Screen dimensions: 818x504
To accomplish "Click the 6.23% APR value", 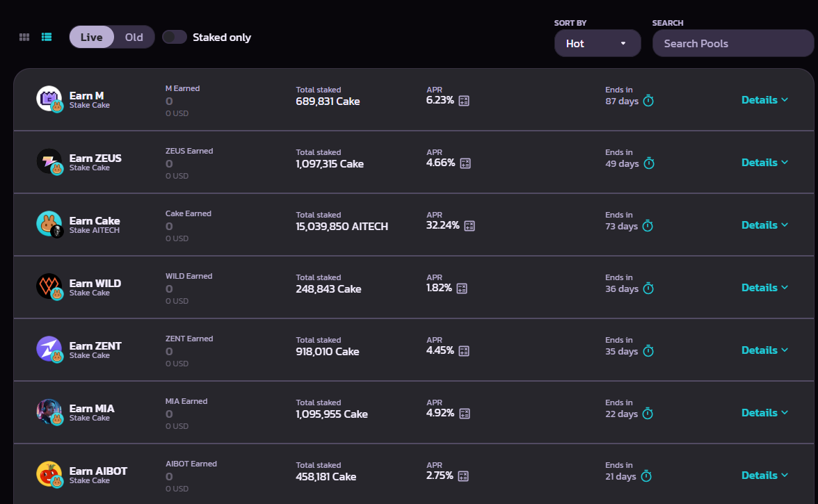I will 440,100.
